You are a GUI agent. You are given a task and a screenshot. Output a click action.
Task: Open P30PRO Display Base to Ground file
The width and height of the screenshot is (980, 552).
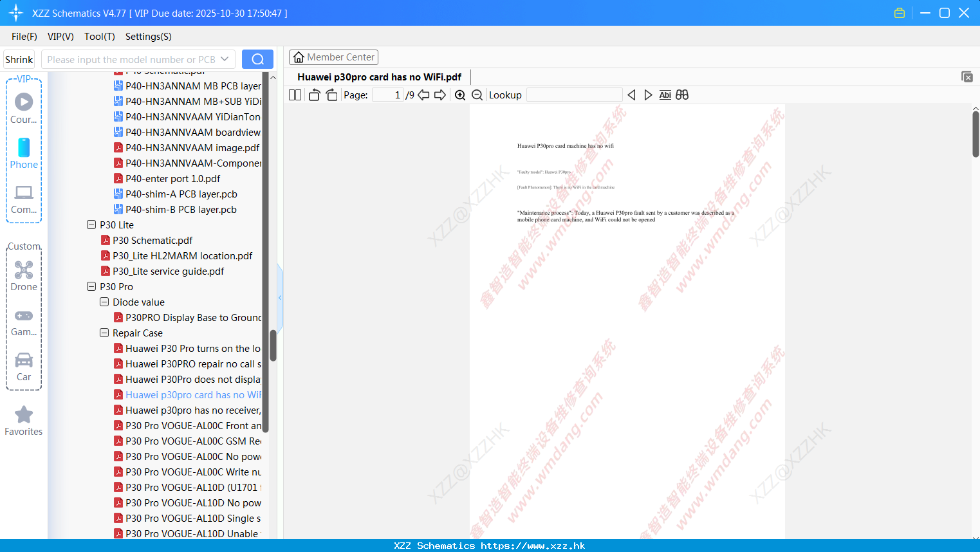(x=187, y=318)
